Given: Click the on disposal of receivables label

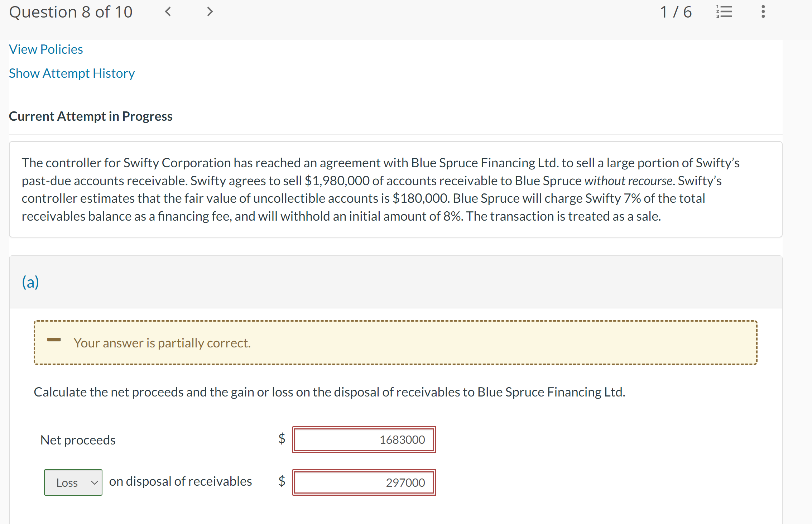Looking at the screenshot, I should 180,481.
